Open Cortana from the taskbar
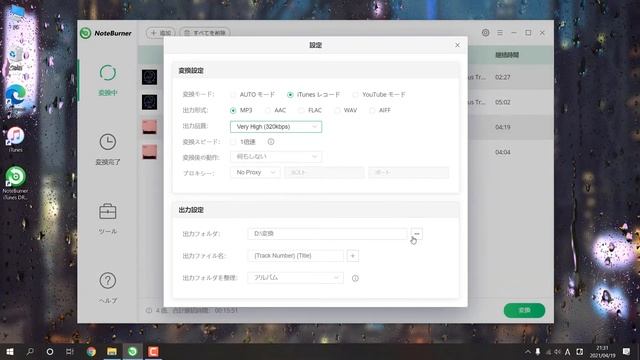Screen dimensions: 640x360 [50, 351]
